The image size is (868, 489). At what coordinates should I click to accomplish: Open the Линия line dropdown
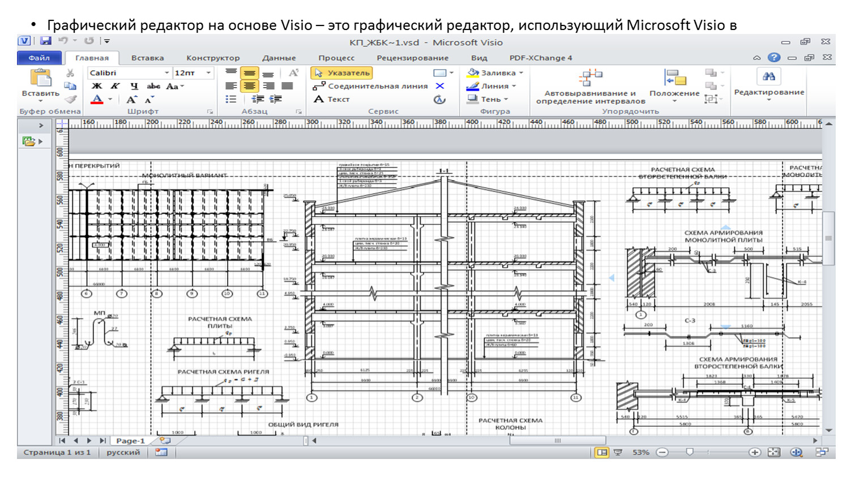[491, 86]
